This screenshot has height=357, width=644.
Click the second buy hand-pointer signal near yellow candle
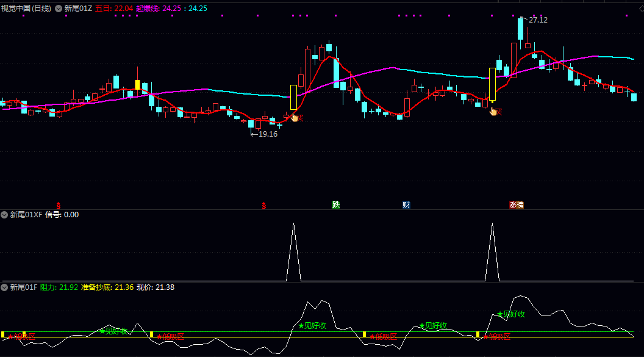[x=493, y=112]
